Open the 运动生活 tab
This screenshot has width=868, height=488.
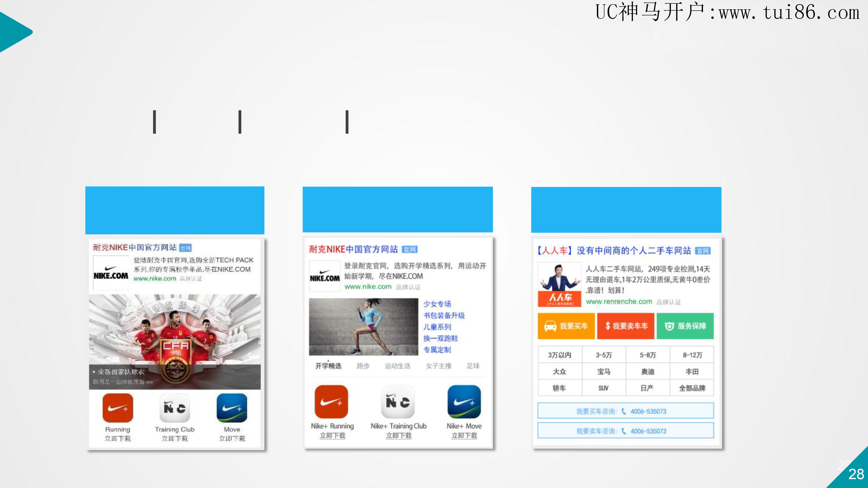click(x=398, y=366)
